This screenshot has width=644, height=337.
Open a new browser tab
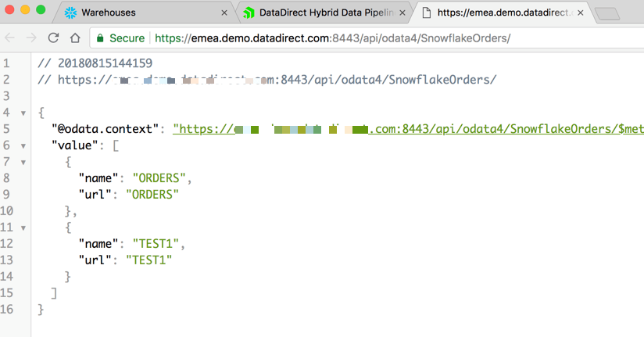[607, 14]
